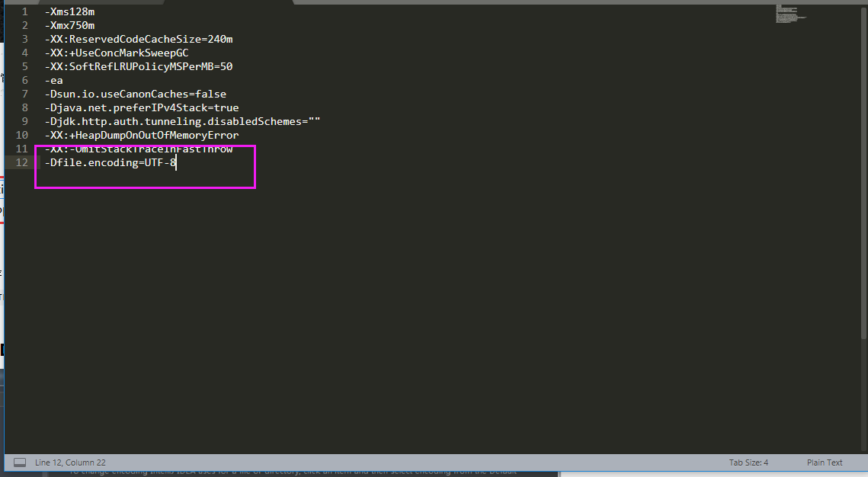
Task: Click line number 12 in the gutter
Action: 21,162
